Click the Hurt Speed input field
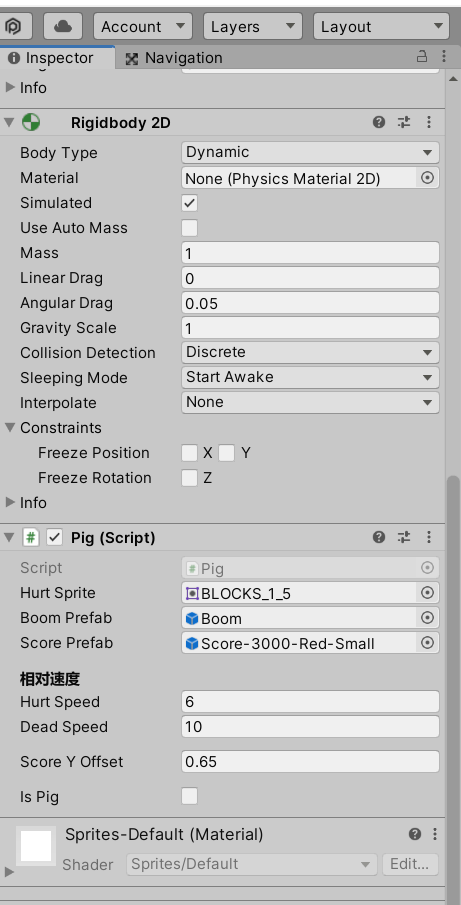This screenshot has height=905, width=461. (310, 702)
